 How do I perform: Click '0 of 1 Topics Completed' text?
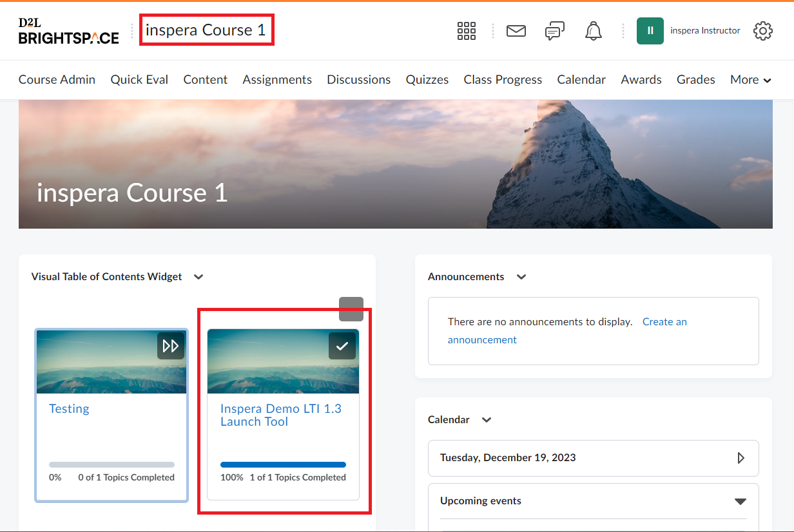[x=126, y=478]
